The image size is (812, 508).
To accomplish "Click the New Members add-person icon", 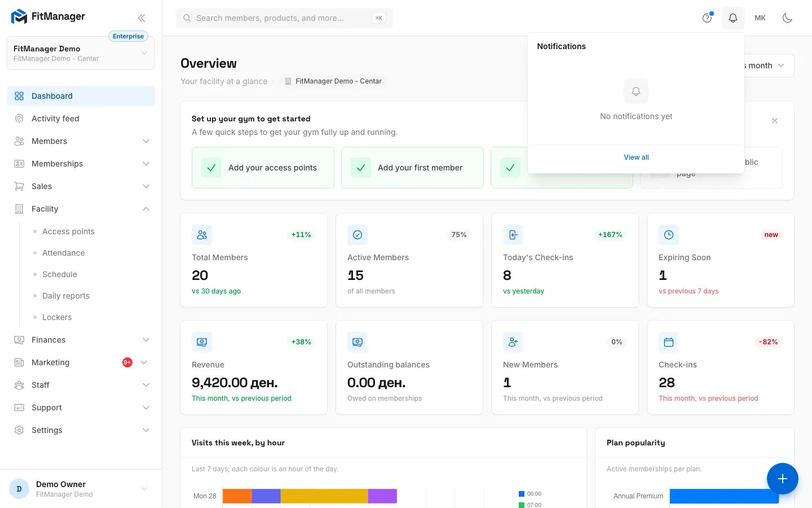I will tap(513, 342).
